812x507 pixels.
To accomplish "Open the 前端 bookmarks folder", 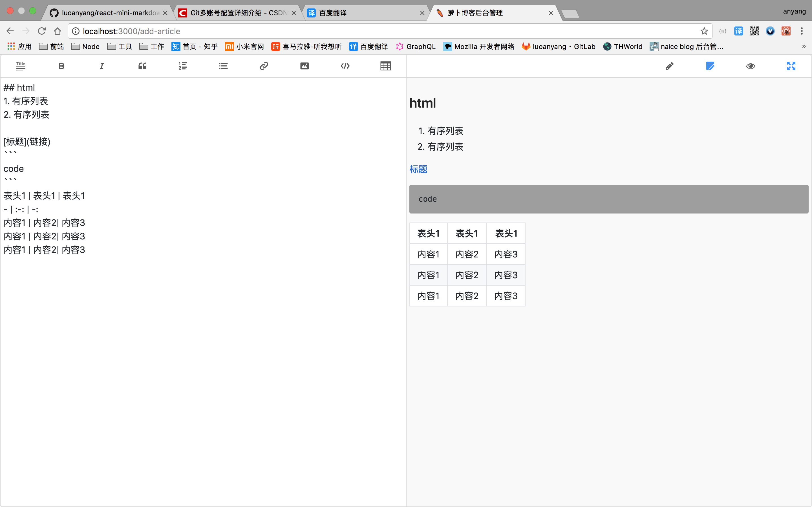I will [51, 46].
